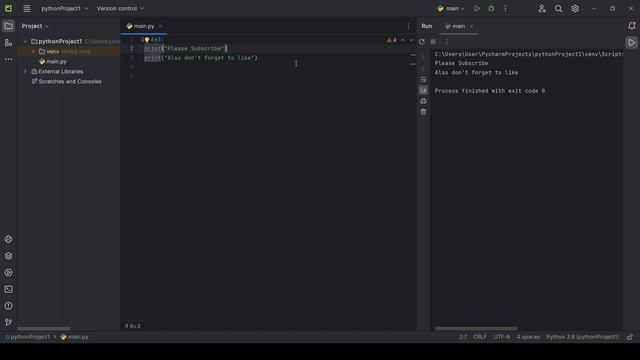Toggle read-only lock icon in status bar

(x=630, y=337)
